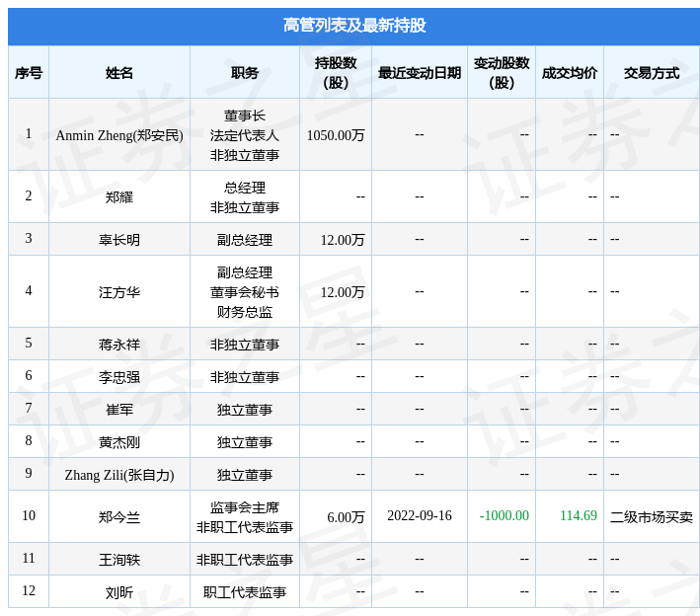Click row number 7
This screenshot has height=616, width=700.
[29, 408]
